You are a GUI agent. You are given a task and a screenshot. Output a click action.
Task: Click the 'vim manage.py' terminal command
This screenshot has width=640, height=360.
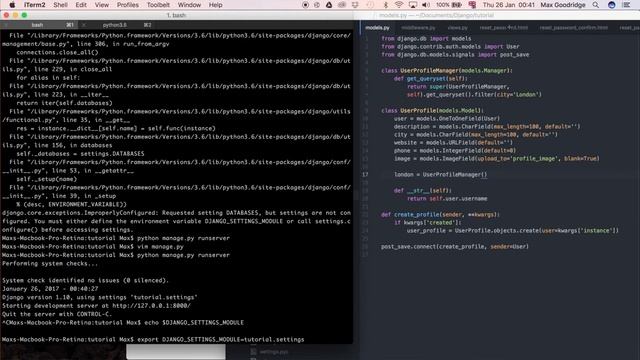pyautogui.click(x=160, y=247)
